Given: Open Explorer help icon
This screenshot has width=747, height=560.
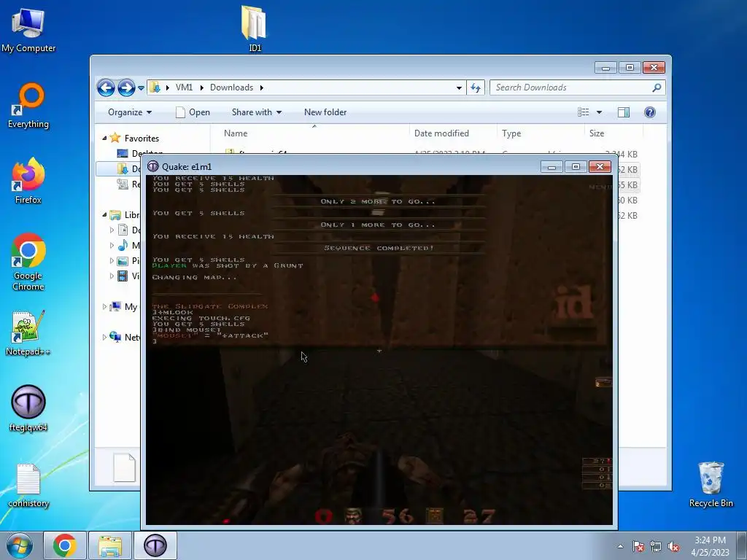Looking at the screenshot, I should tap(650, 112).
